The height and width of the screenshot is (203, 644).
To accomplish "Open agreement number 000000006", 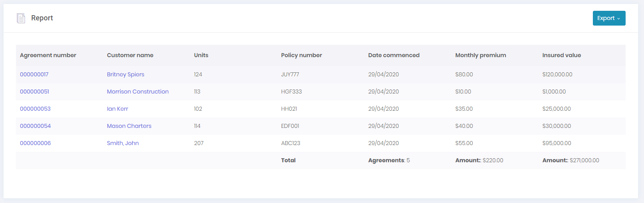I will [x=36, y=143].
